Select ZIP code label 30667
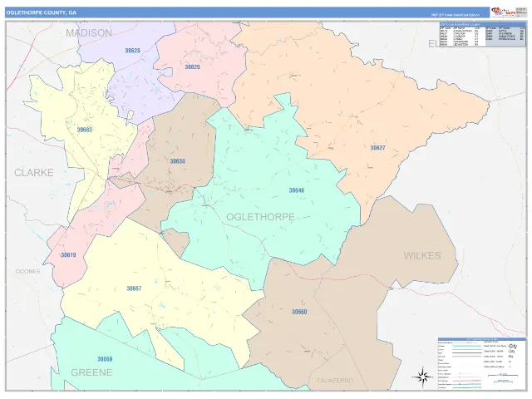532x399 pixels. pos(134,288)
